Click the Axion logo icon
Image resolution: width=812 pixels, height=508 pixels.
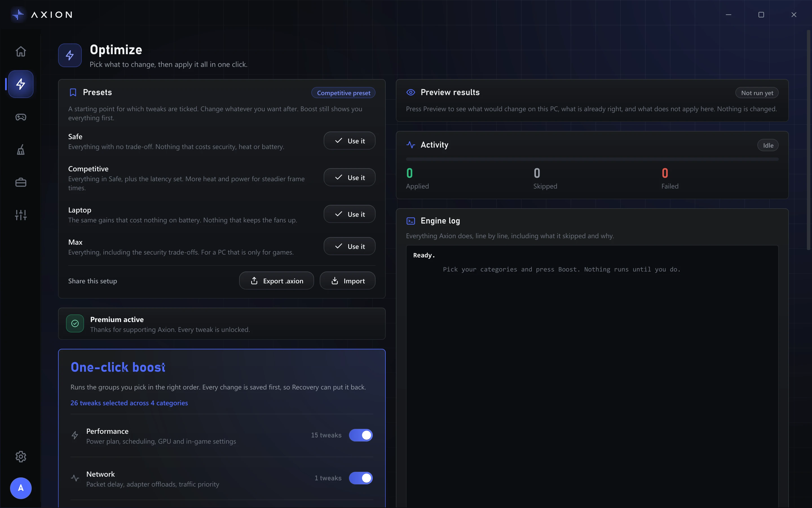[x=18, y=14]
